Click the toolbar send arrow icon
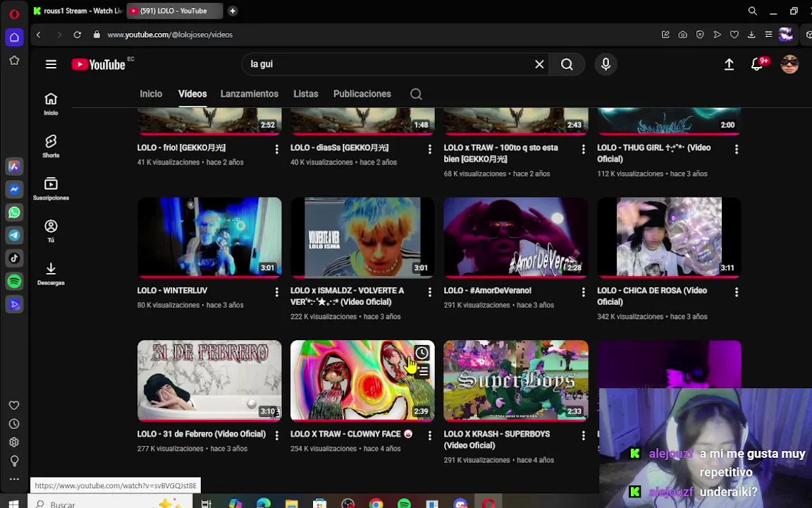Screen dimensions: 812x508 point(718,35)
